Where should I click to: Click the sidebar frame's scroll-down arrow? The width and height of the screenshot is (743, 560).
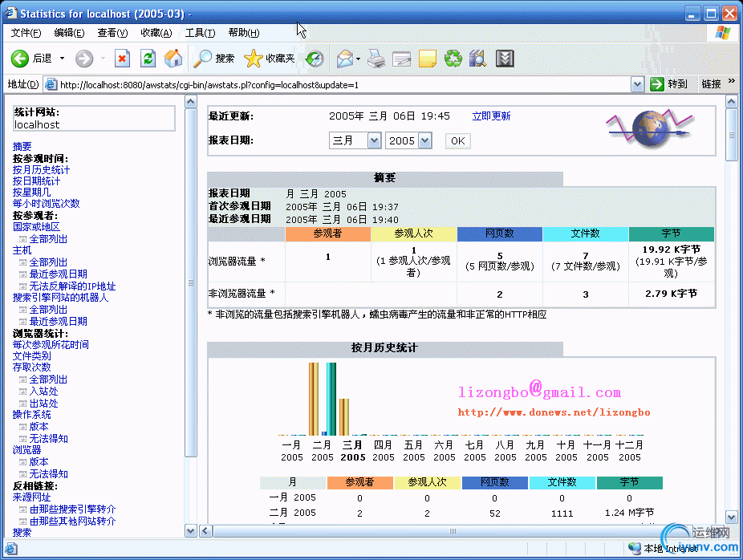tap(190, 530)
